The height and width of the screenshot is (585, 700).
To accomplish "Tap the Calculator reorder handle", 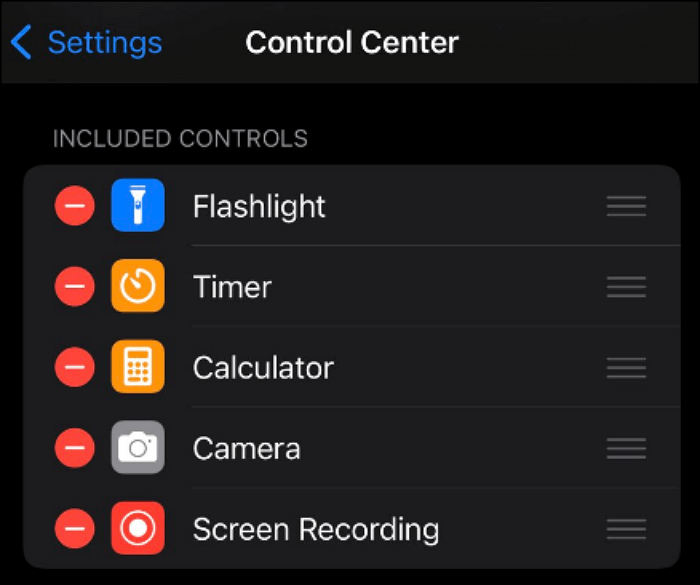I will coord(626,367).
